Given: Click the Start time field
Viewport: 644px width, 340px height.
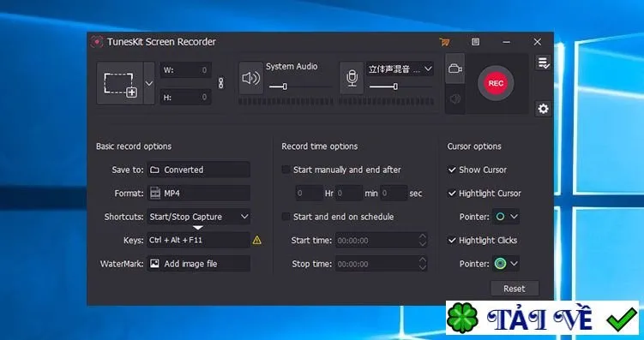Looking at the screenshot, I should click(381, 241).
